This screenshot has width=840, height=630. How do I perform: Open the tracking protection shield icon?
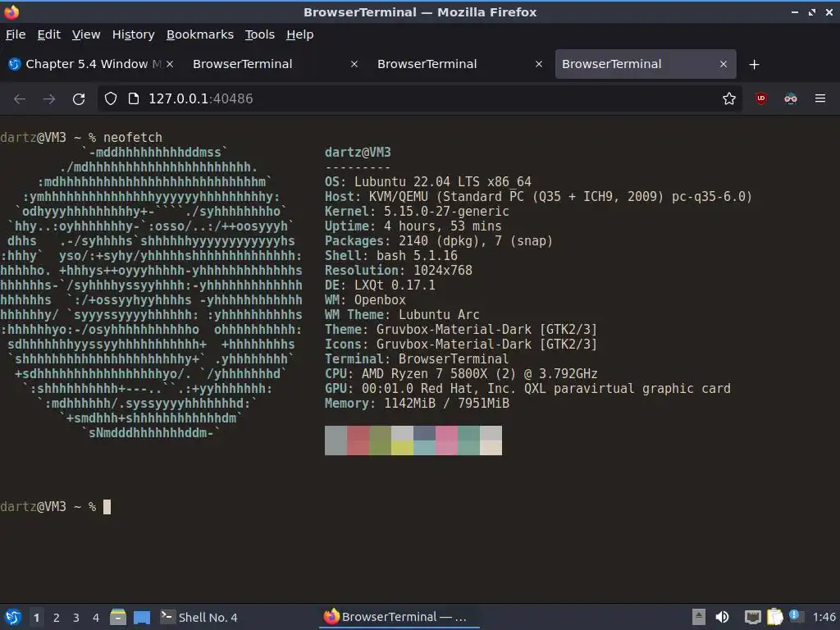pos(111,98)
